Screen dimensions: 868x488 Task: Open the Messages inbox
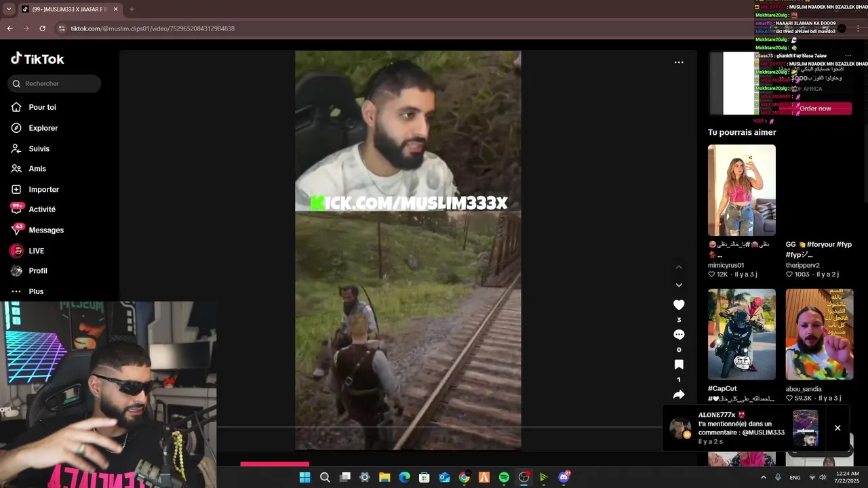click(x=46, y=230)
